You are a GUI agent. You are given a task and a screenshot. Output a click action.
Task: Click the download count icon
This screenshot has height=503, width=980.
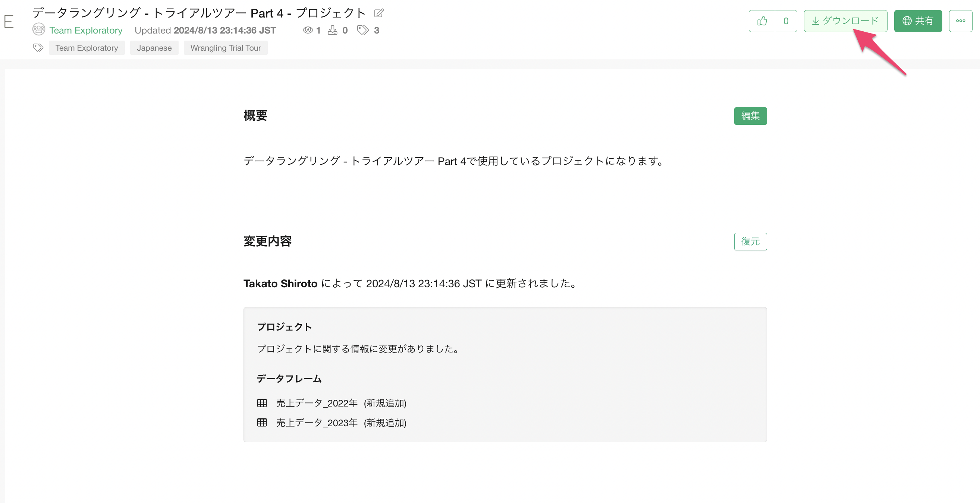click(x=333, y=30)
